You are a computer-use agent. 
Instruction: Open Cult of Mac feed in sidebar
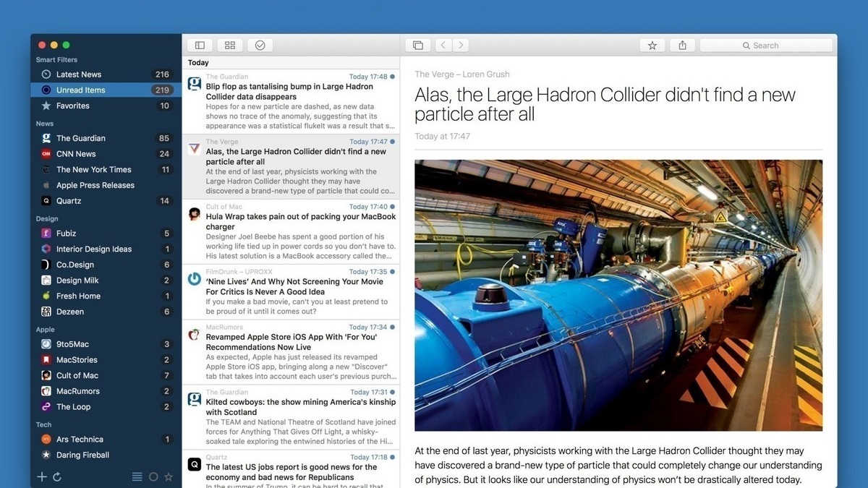106,375
